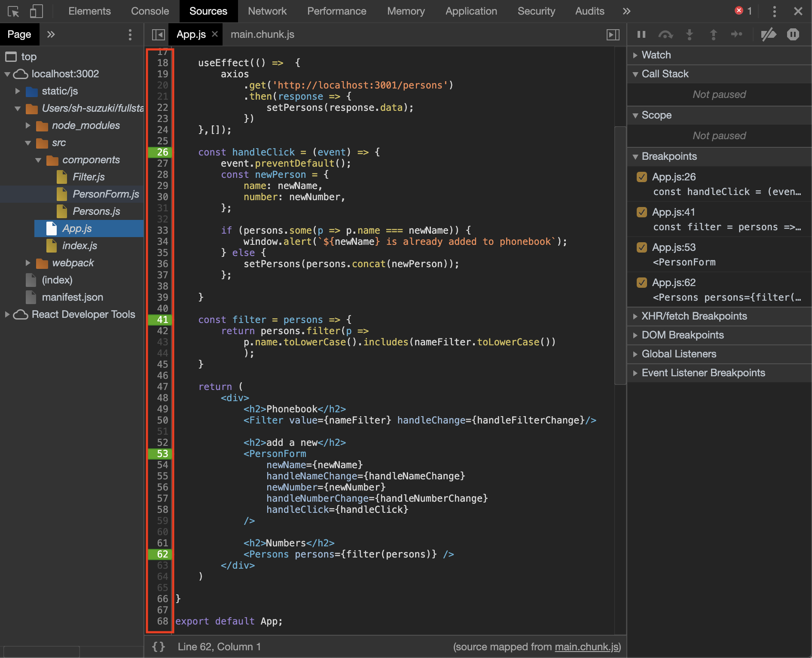
Task: Open PersonForm.js in the file tree
Action: click(106, 194)
